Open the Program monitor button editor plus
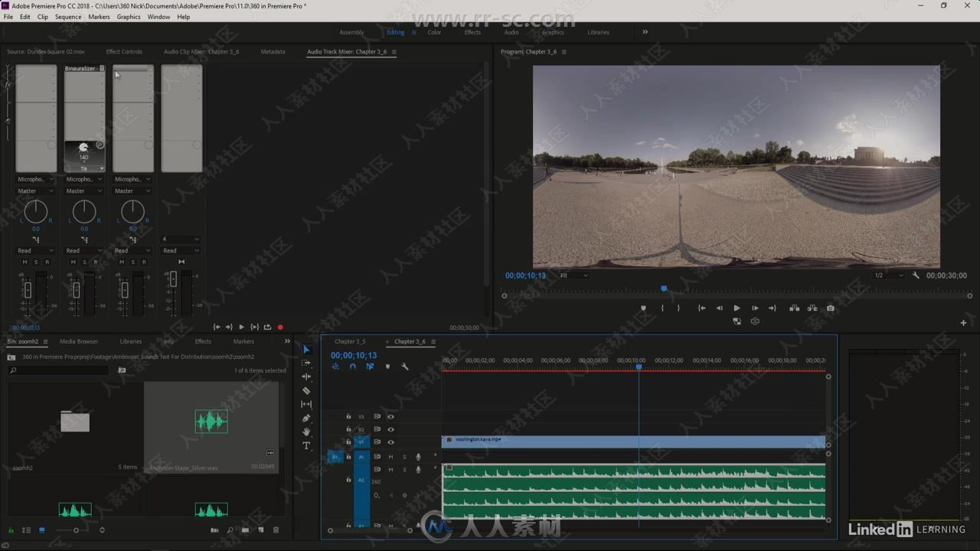This screenshot has width=980, height=551. [963, 323]
